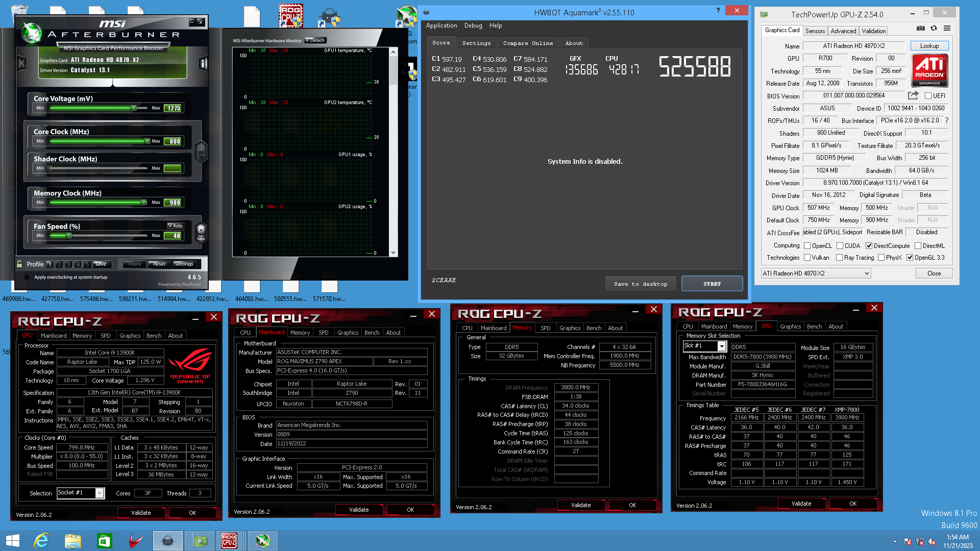This screenshot has width=980, height=551.
Task: Click the Afterburner Kombustor 'K' icon
Action: 21,63
